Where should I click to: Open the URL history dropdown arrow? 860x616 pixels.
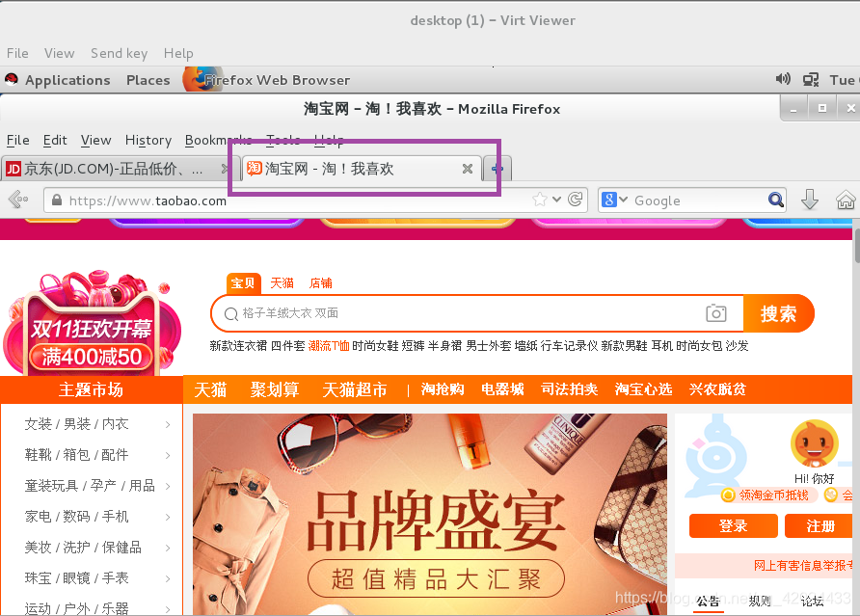556,200
